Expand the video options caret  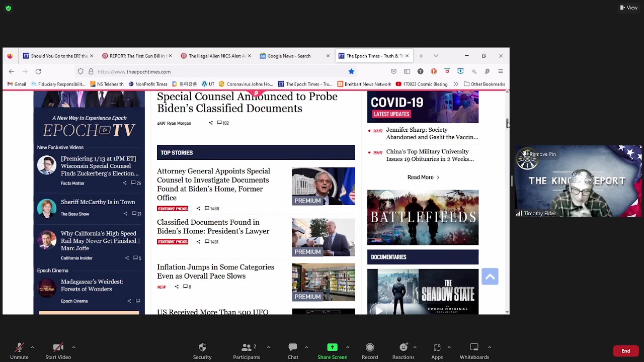click(x=73, y=347)
